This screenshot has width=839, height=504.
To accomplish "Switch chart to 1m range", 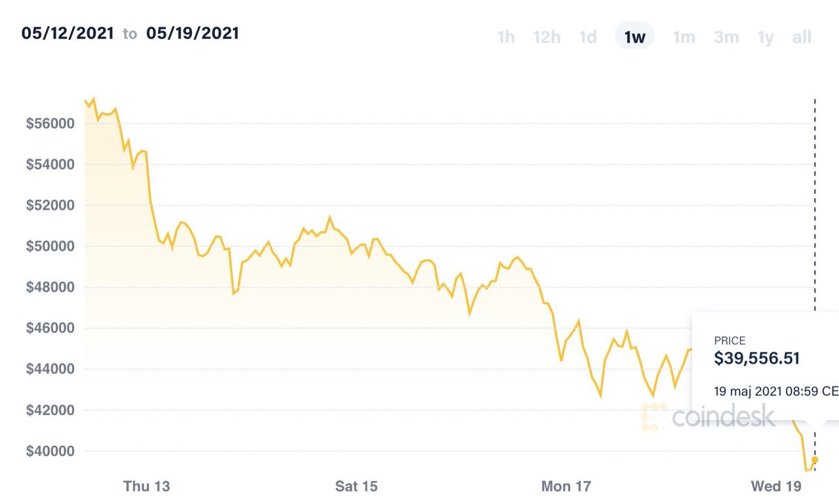I will pos(684,37).
